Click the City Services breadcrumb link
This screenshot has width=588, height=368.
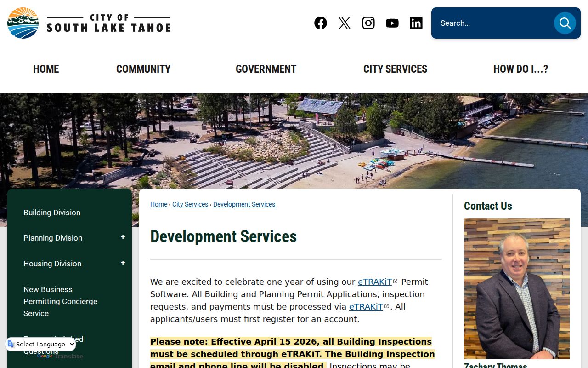(x=190, y=204)
